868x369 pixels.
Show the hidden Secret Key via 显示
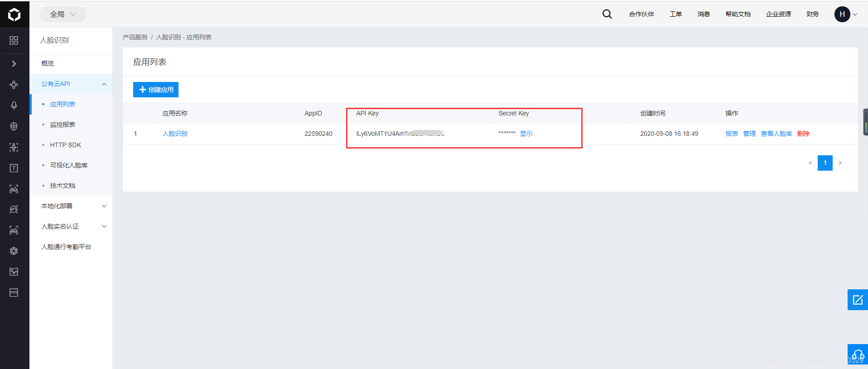[x=526, y=134]
